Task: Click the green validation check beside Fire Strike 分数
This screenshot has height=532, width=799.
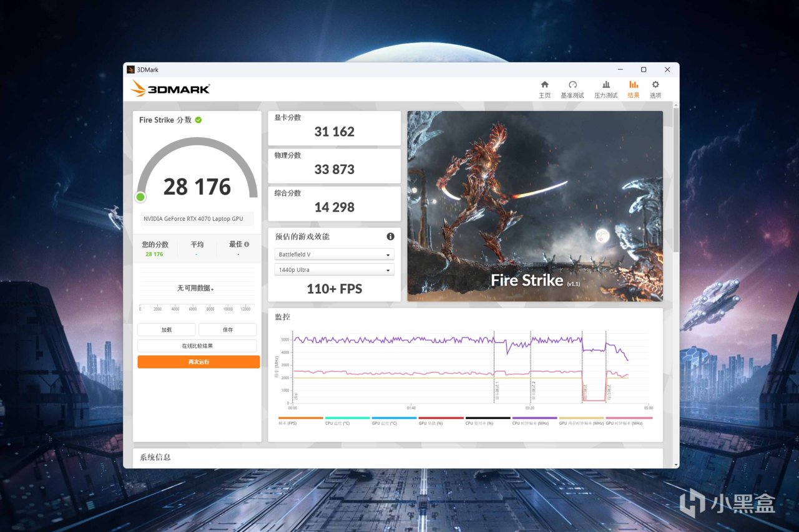Action: point(199,120)
